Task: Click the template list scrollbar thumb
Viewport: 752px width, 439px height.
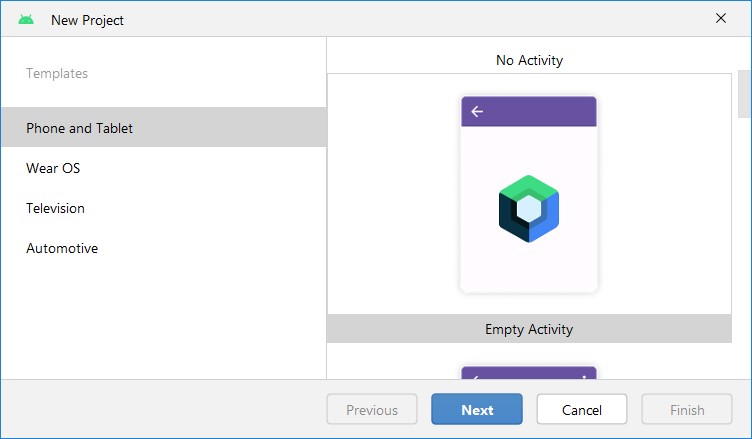Action: 743,94
